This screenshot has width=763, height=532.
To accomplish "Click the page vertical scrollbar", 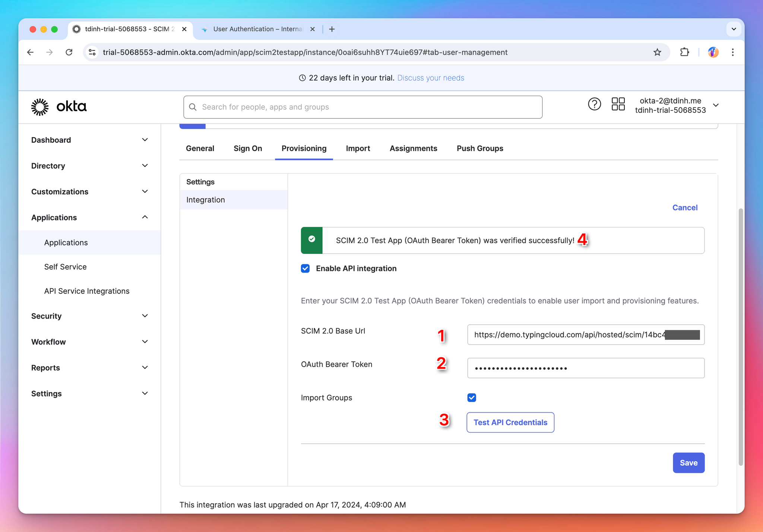I will 741,337.
